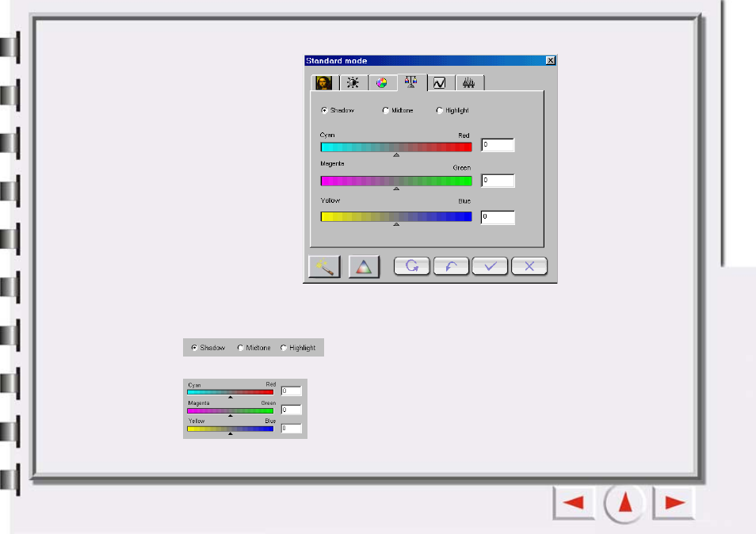Click the round red up-arrow button
The width and height of the screenshot is (756, 534).
625,502
